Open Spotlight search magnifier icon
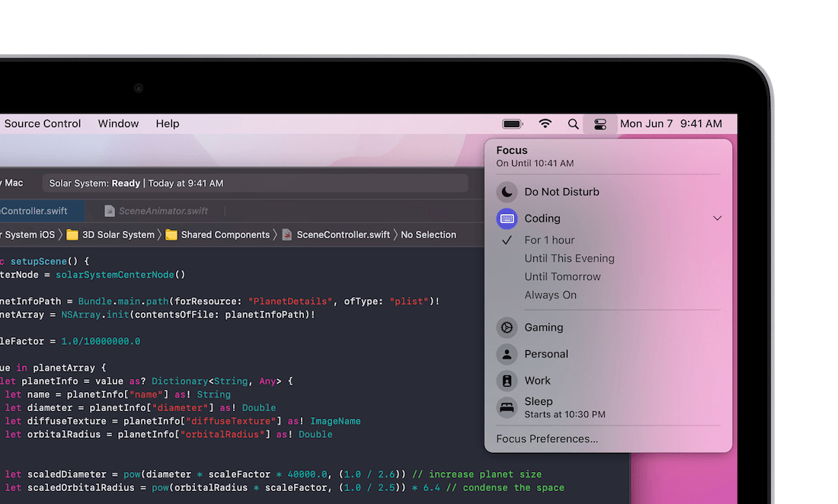 573,124
